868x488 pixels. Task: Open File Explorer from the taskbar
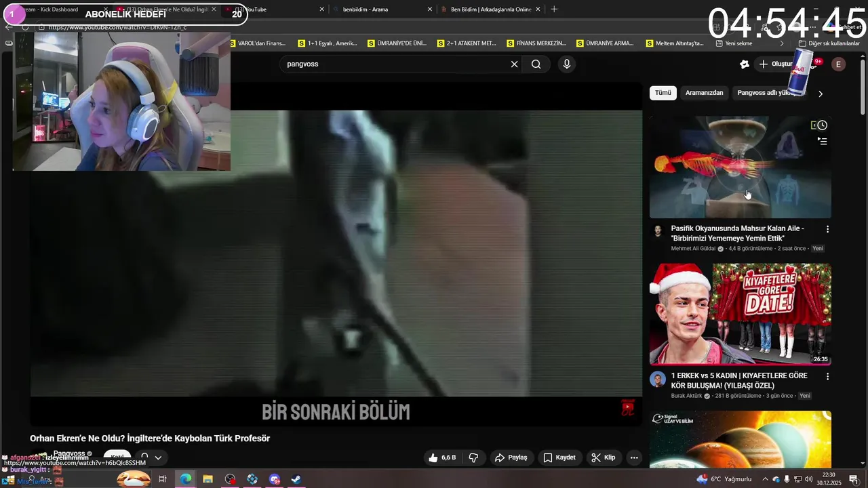click(x=208, y=479)
